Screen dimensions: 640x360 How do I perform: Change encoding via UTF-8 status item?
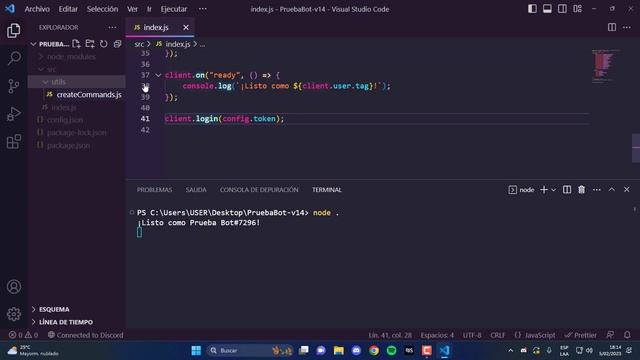pos(472,335)
